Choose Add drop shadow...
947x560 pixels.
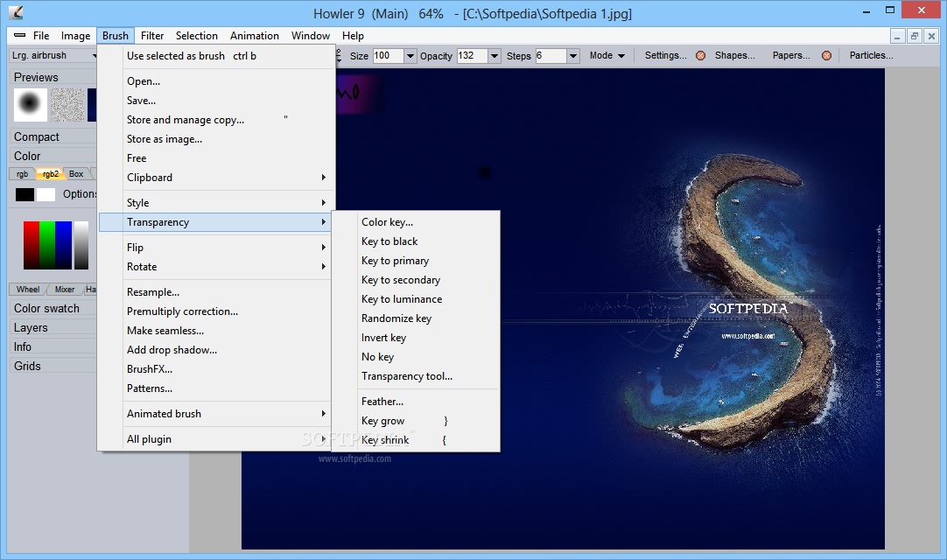(x=216, y=350)
